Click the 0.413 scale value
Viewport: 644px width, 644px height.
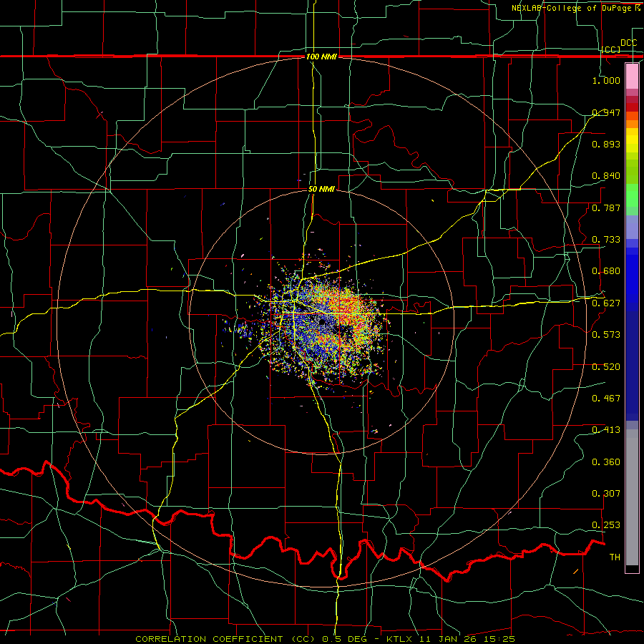tap(606, 430)
